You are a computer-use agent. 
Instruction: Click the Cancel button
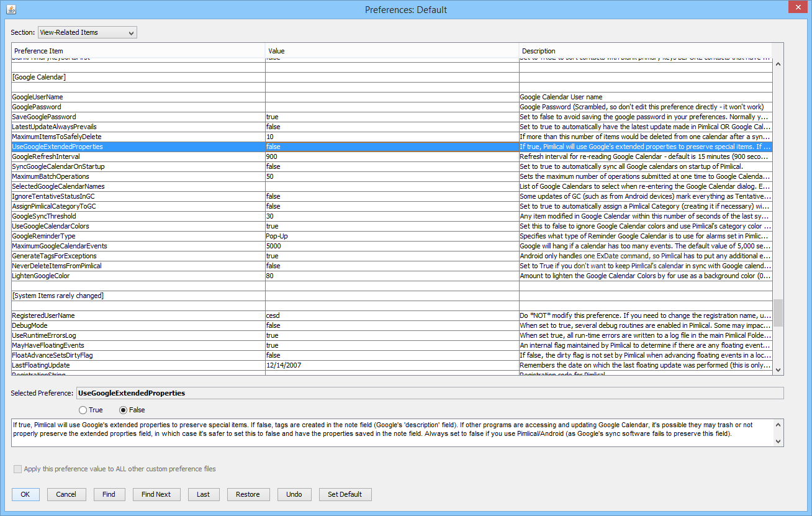66,494
